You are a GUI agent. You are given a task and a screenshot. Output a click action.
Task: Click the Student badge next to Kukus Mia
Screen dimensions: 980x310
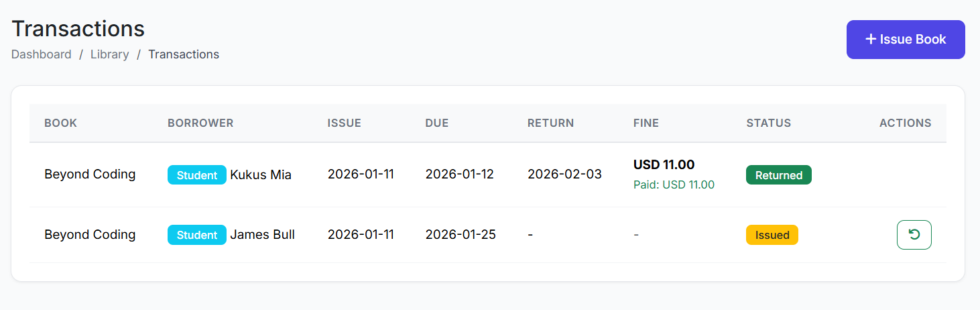pyautogui.click(x=196, y=175)
